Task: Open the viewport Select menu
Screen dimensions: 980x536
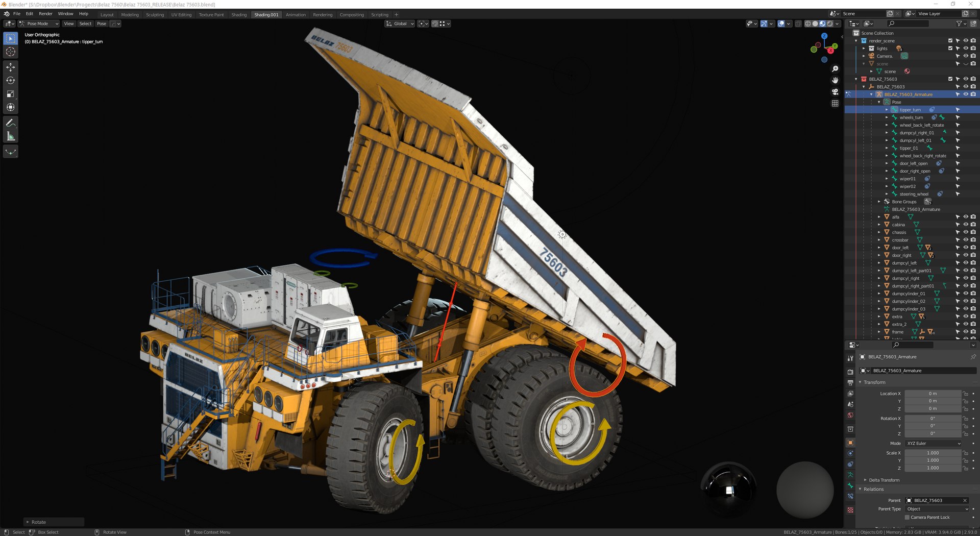Action: (85, 23)
